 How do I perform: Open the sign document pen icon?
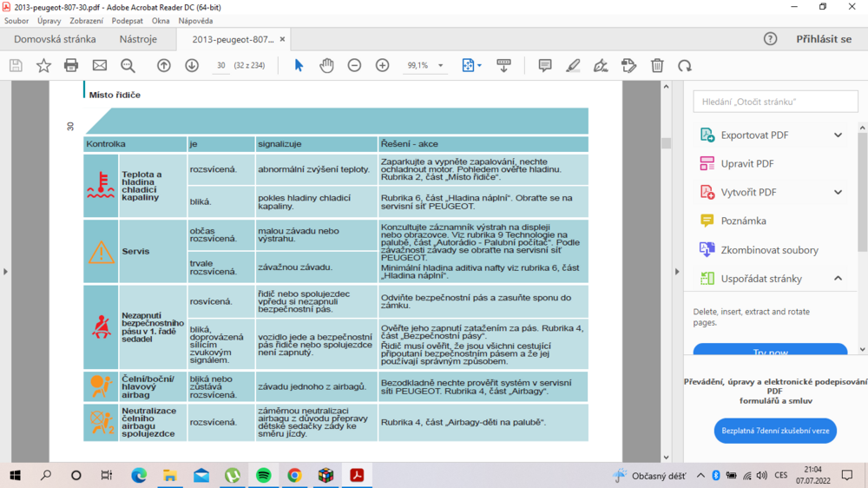pos(601,65)
